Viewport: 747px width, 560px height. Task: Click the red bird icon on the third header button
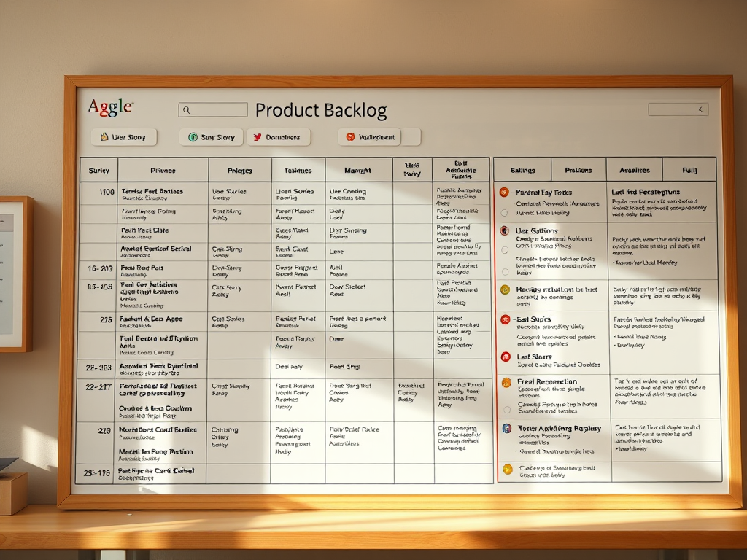click(x=257, y=137)
